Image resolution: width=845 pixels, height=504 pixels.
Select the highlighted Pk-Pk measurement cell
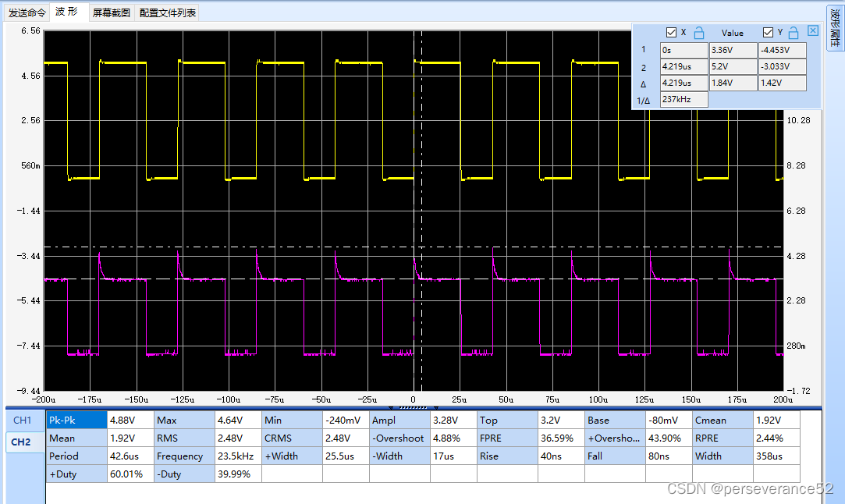76,420
